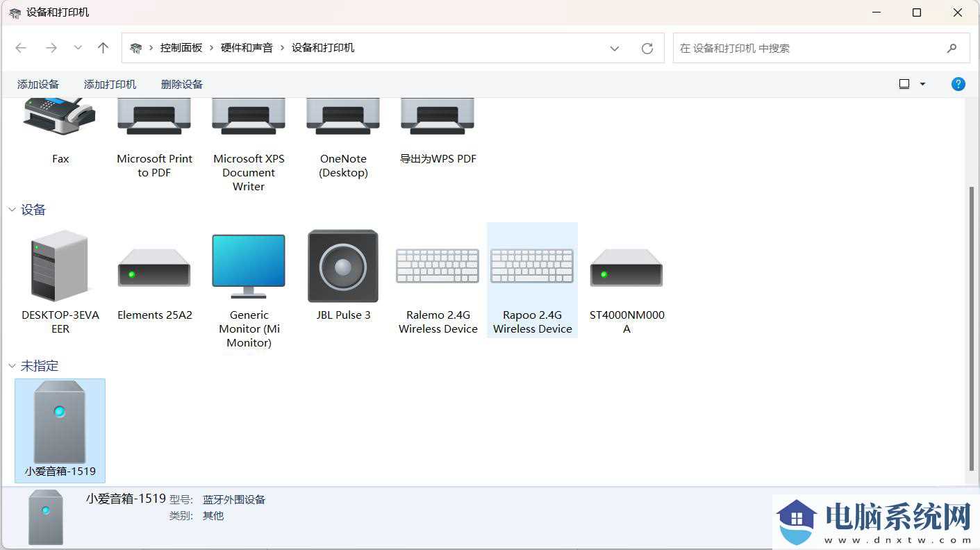Image resolution: width=980 pixels, height=550 pixels.
Task: Select the OneNote (Desktop) printer icon
Action: (343, 116)
